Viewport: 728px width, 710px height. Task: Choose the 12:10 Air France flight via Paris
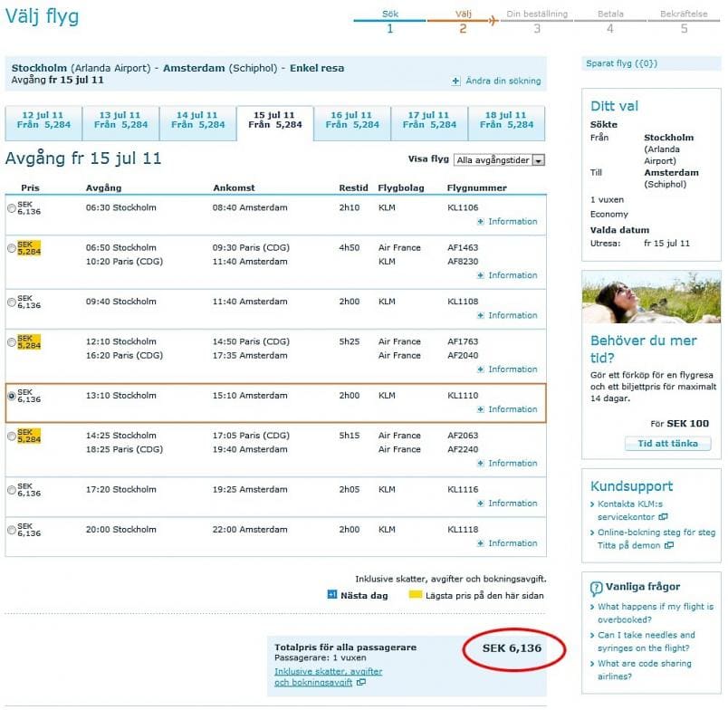coord(11,342)
